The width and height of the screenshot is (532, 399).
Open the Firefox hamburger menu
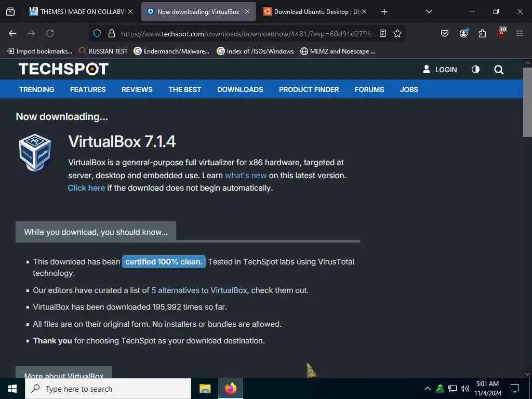pyautogui.click(x=520, y=33)
